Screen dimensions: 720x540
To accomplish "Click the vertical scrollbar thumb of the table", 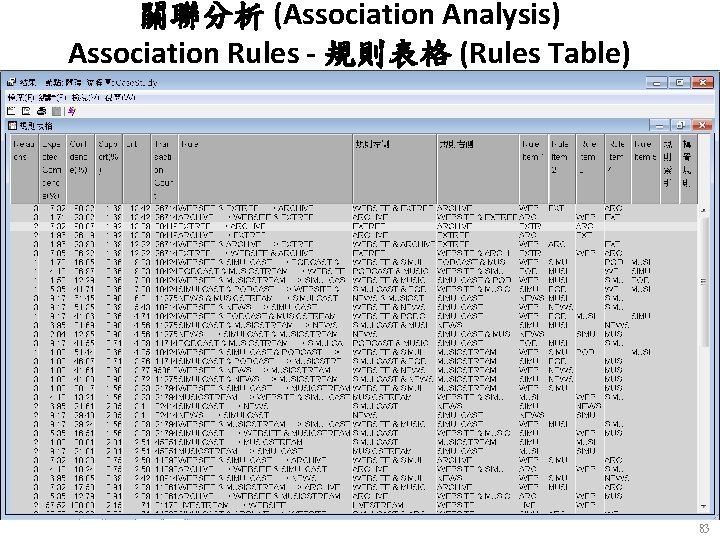I will [703, 281].
